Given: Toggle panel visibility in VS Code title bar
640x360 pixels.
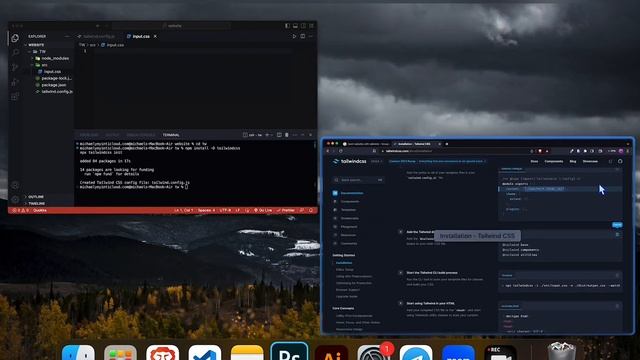Looking at the screenshot, I should click(x=295, y=26).
